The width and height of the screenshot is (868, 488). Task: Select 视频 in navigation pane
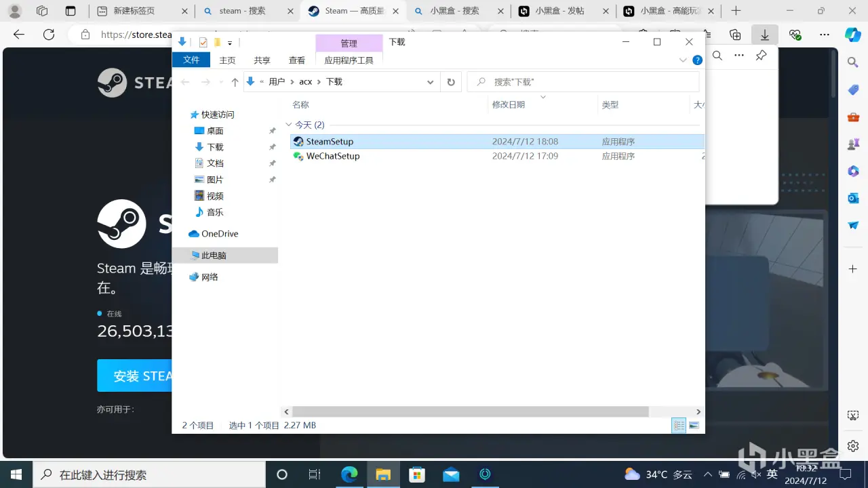point(215,196)
